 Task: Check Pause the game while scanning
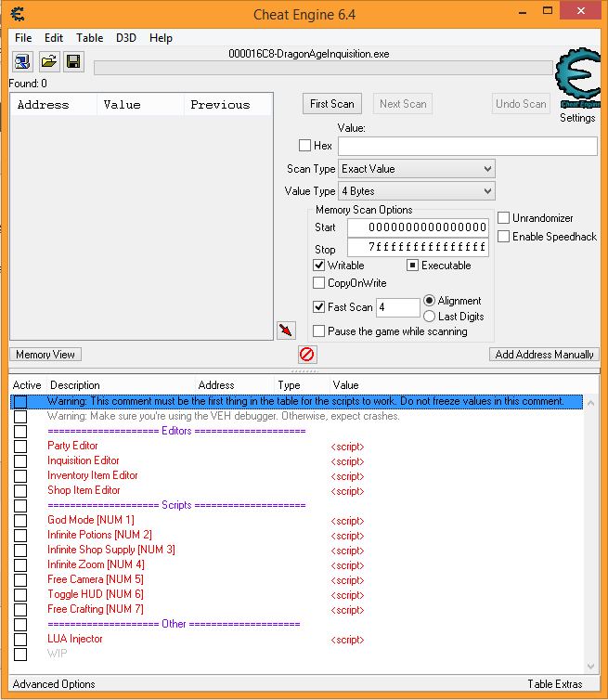click(318, 331)
